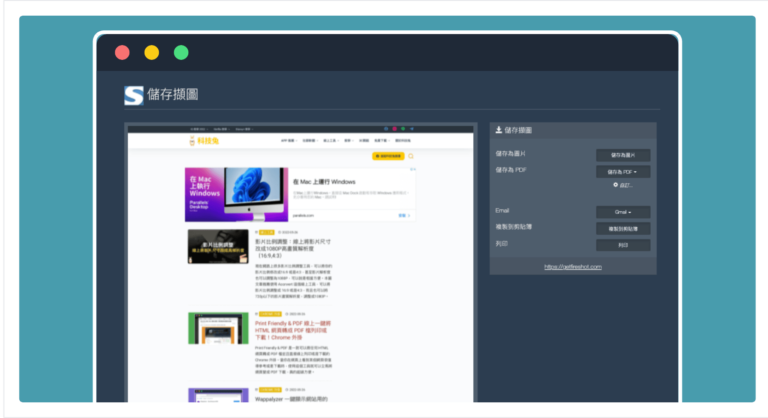Click the article title starting with 影片比例調整
Screen dimensions: 768x418
pyautogui.click(x=293, y=249)
